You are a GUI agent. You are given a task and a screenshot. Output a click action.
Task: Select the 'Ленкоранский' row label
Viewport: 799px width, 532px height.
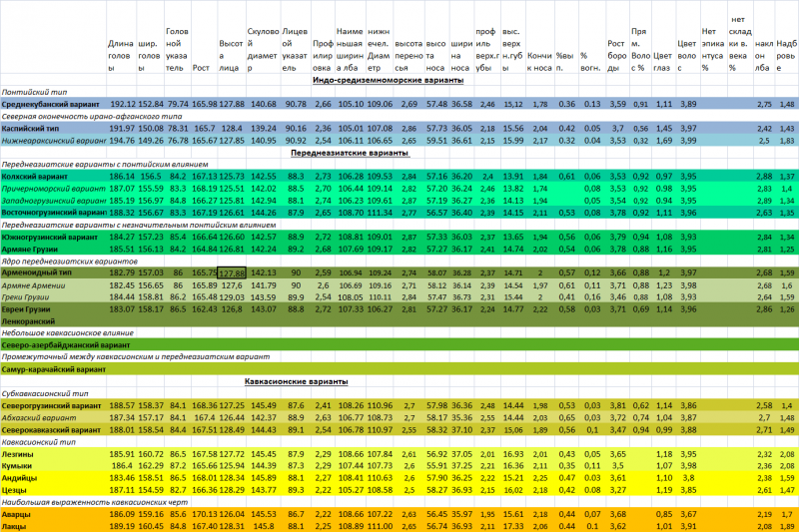tap(28, 321)
